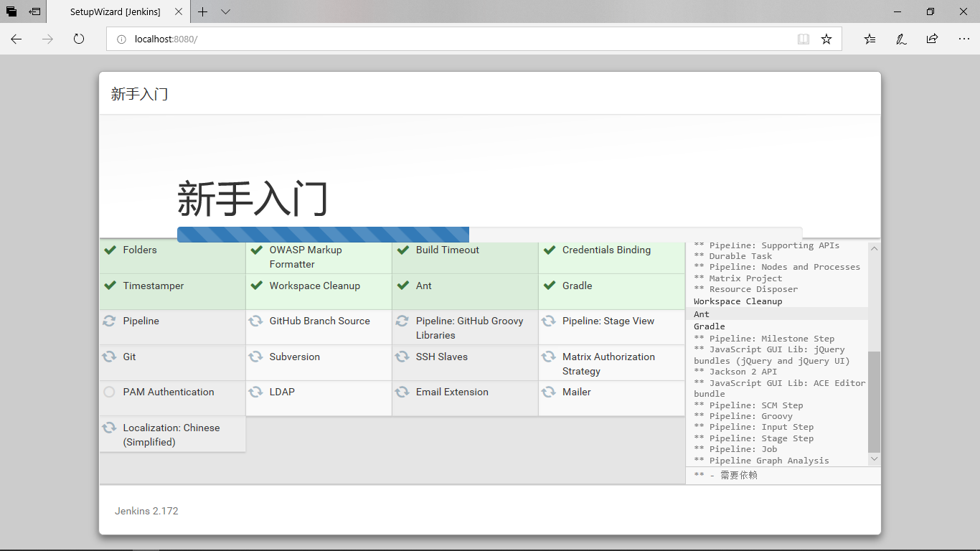Viewport: 980px width, 551px height.
Task: Click the checkmark in the Gradle plugin cell
Action: (549, 286)
